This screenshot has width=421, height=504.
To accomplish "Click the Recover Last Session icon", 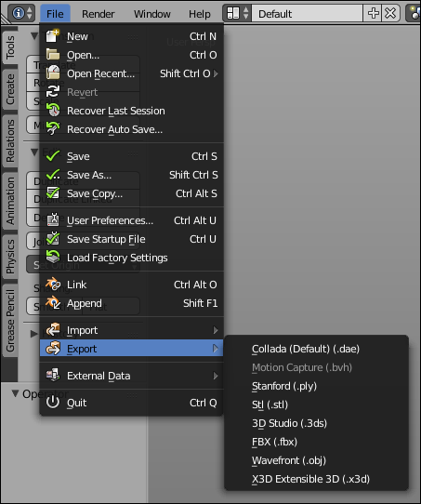I will pyautogui.click(x=52, y=111).
